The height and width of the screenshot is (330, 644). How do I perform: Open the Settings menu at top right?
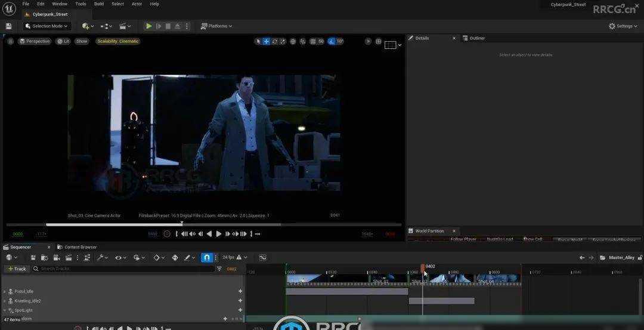click(623, 26)
